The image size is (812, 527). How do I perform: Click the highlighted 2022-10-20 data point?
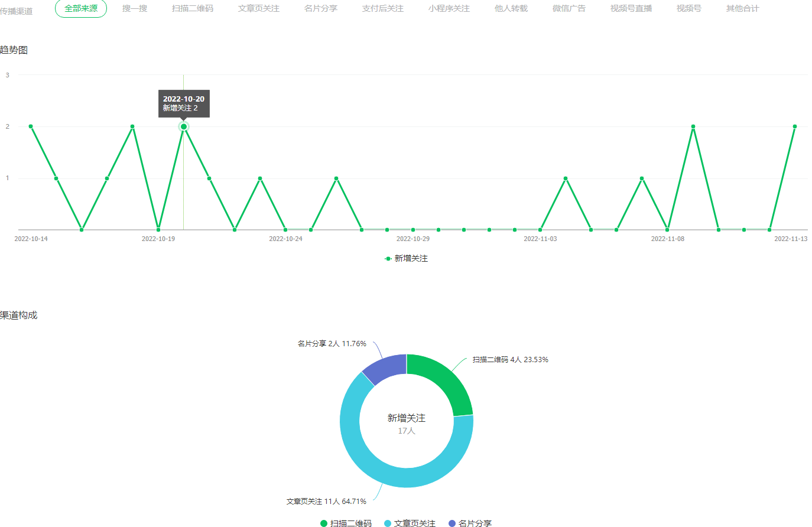(184, 126)
